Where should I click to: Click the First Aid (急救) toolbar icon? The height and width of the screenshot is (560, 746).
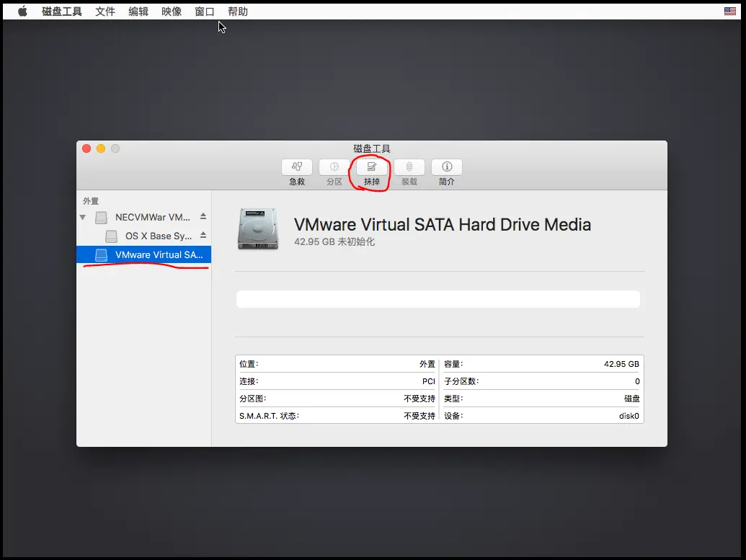(x=297, y=167)
